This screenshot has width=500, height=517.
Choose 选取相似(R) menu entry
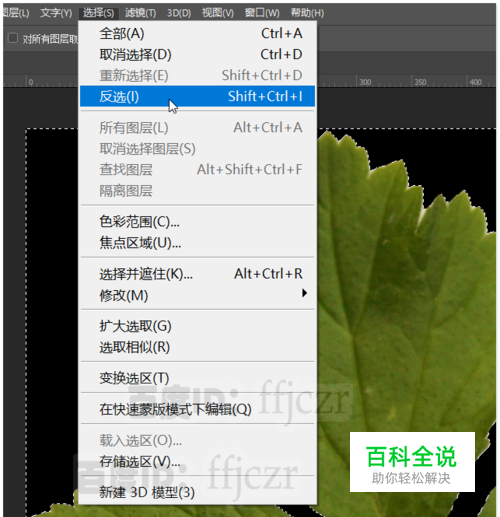(x=197, y=347)
